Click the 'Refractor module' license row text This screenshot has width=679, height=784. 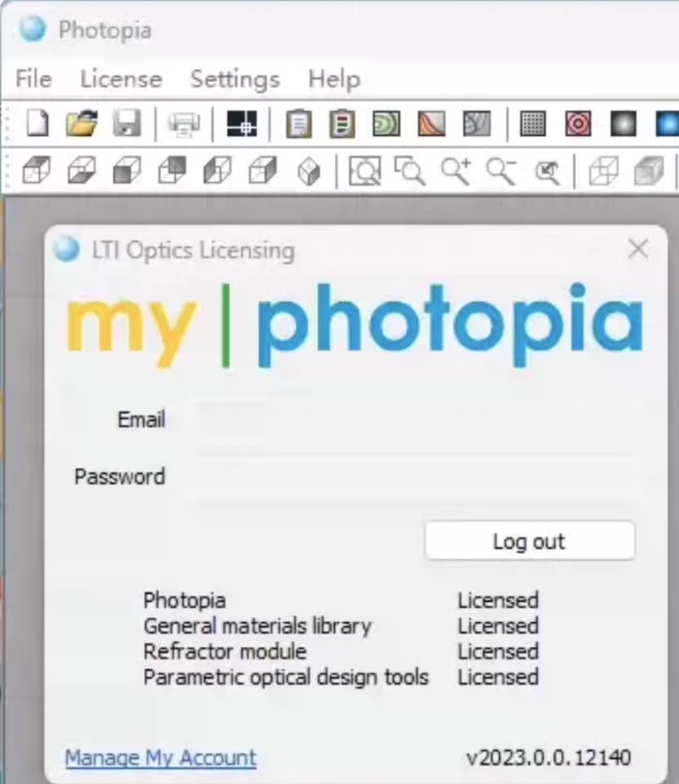click(x=225, y=652)
